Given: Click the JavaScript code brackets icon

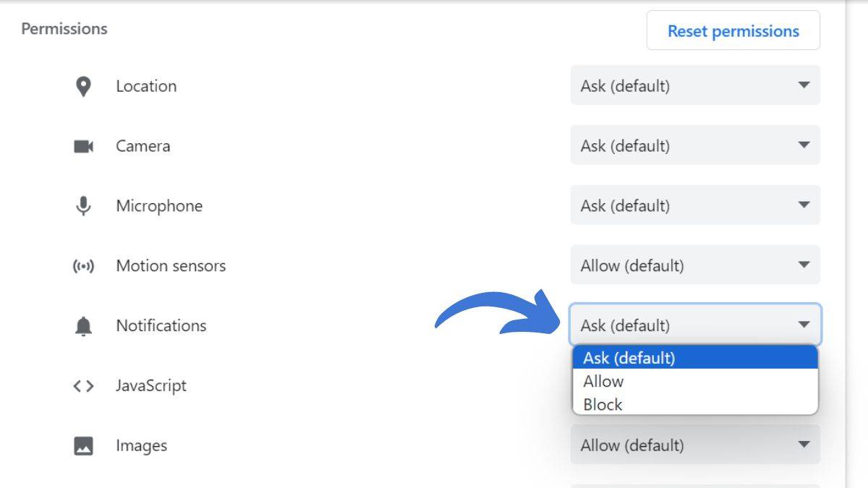Looking at the screenshot, I should (x=84, y=386).
